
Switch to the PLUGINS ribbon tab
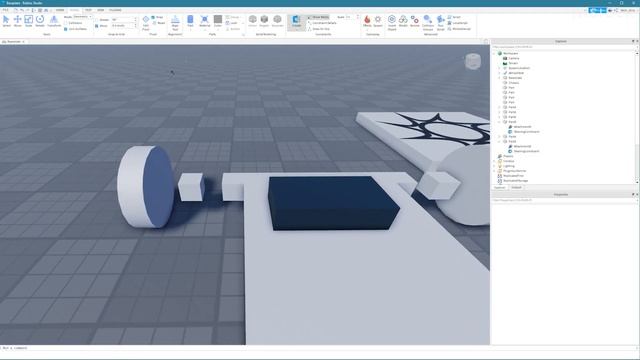115,10
